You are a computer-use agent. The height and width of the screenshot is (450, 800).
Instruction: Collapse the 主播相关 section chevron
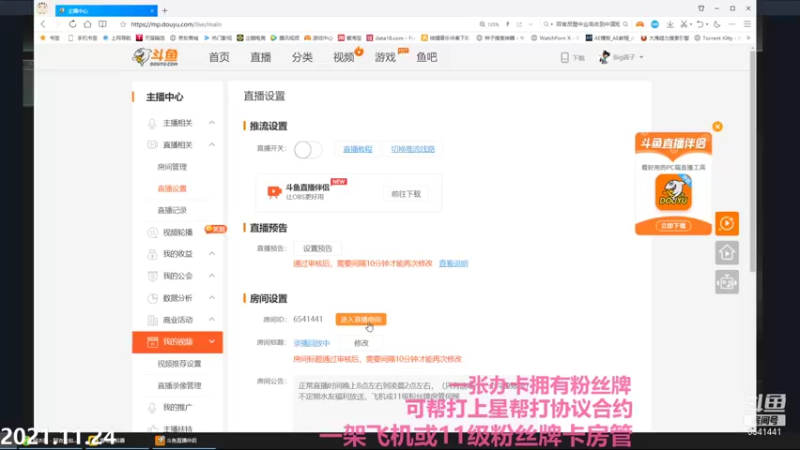pos(212,123)
